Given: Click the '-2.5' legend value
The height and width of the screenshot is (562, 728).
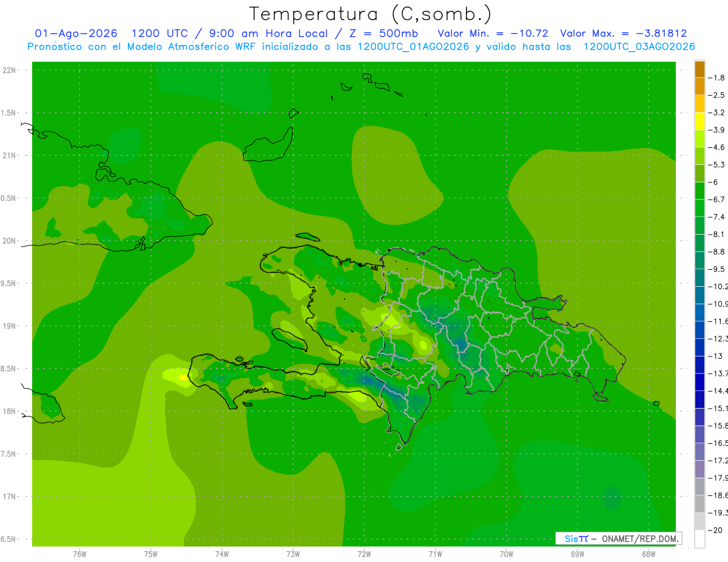Looking at the screenshot, I should tap(716, 95).
